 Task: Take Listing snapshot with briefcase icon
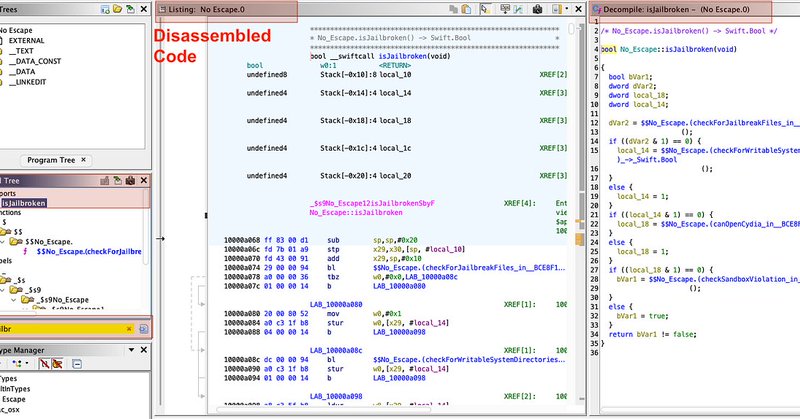tap(537, 9)
